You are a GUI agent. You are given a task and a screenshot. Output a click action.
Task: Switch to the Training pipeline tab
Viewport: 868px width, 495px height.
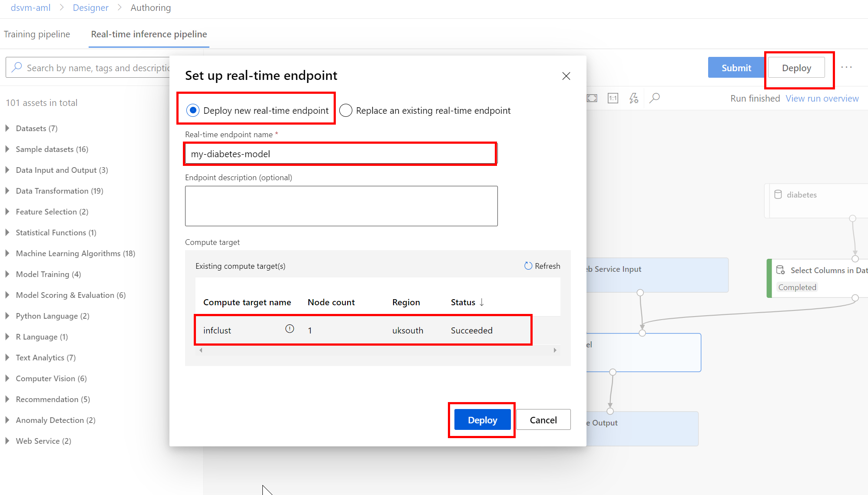(37, 34)
